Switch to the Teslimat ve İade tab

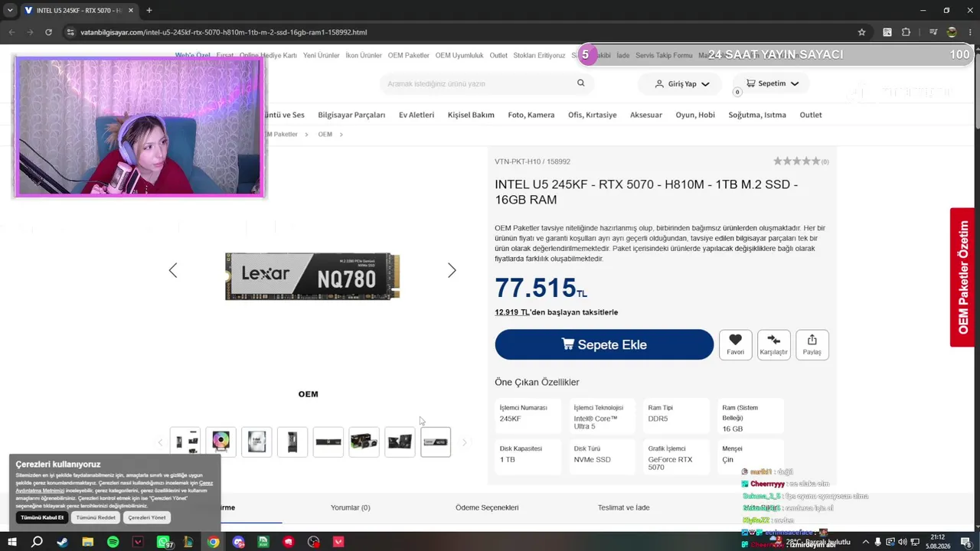tap(623, 507)
